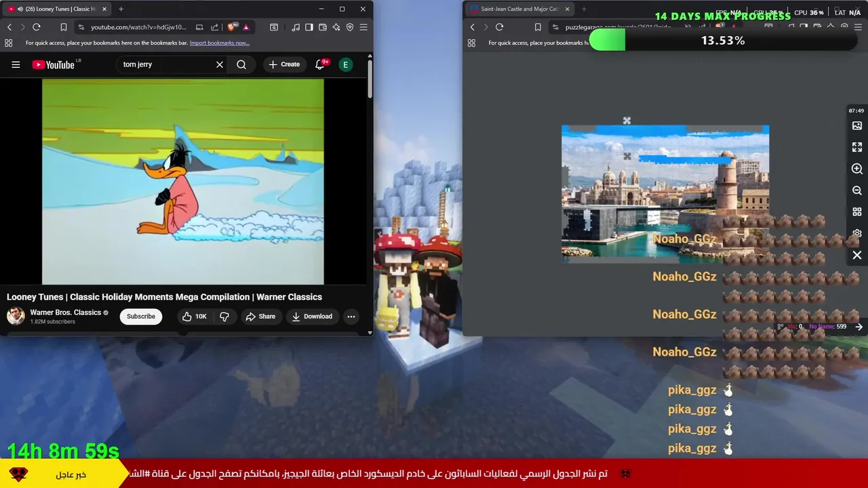Click 'Import bookmarks now...' link
868x488 pixels.
pyautogui.click(x=220, y=43)
